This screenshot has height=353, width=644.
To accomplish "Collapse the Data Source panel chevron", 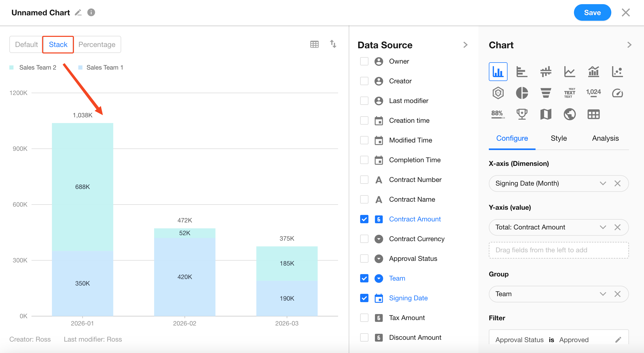I will 465,45.
